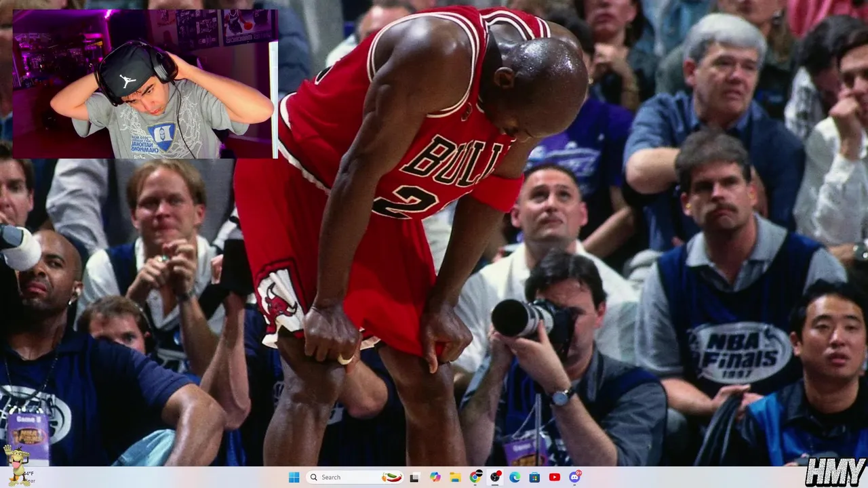The height and width of the screenshot is (488, 868).
Task: Click the taskbar Search box
Action: click(355, 477)
